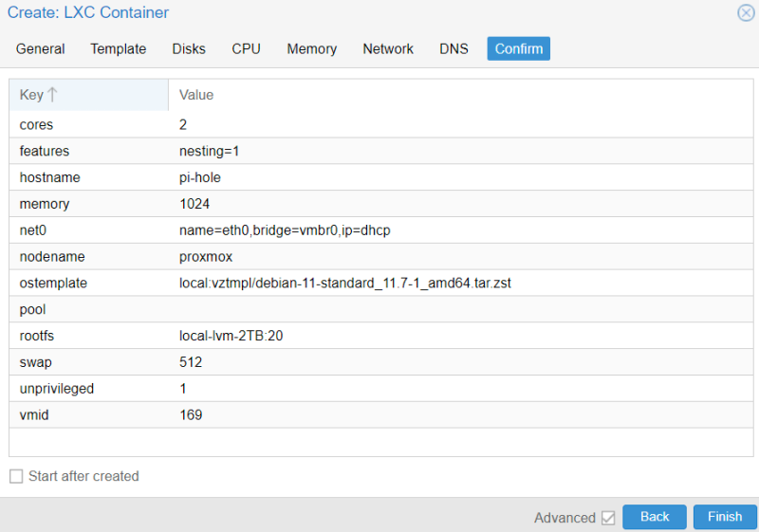Sort by the Key column header
This screenshot has height=532, width=759.
tap(32, 95)
